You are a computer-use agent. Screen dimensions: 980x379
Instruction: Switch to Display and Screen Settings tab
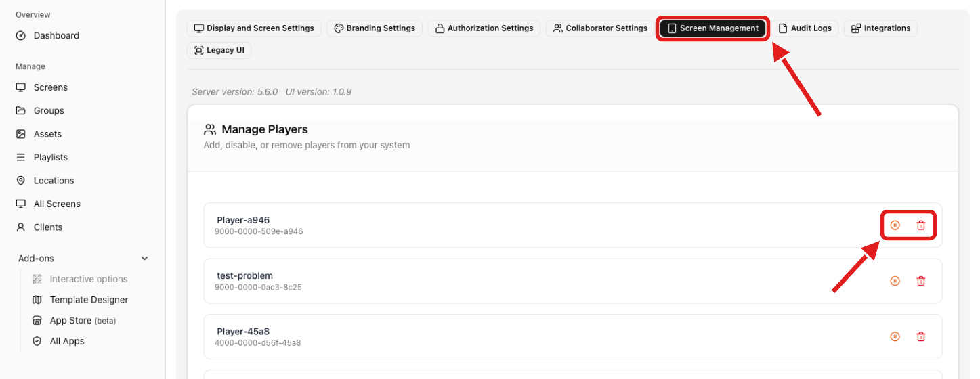click(254, 28)
